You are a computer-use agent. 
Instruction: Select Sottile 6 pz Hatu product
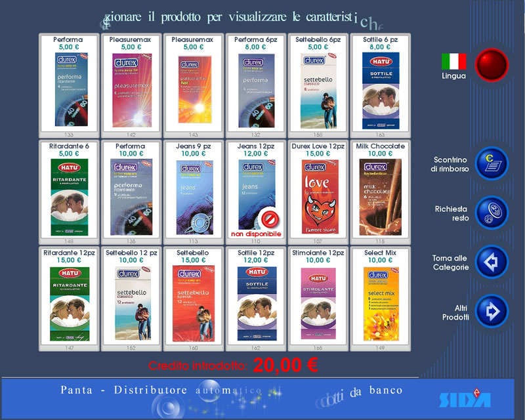pos(380,85)
